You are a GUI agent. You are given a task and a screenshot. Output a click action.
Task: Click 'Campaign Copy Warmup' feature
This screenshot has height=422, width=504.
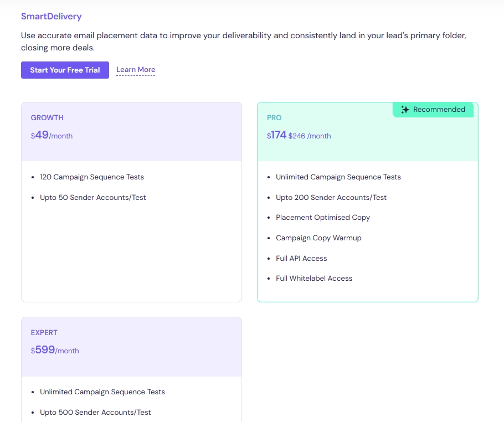(x=318, y=238)
